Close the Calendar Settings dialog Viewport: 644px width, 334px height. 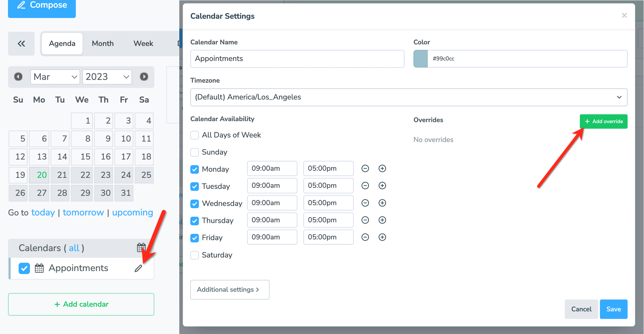(624, 15)
